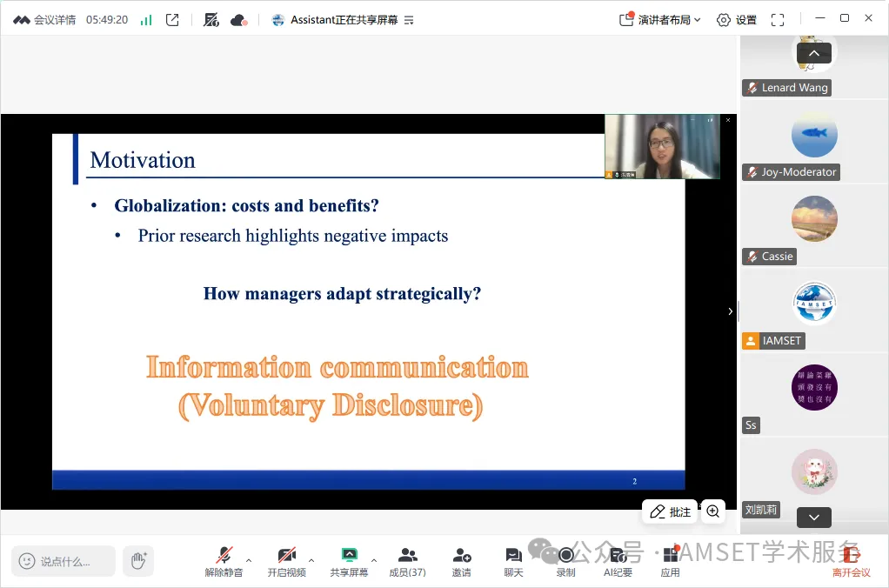889x588 pixels.
Task: Select Joy-Moderator fish avatar
Action: click(x=814, y=134)
